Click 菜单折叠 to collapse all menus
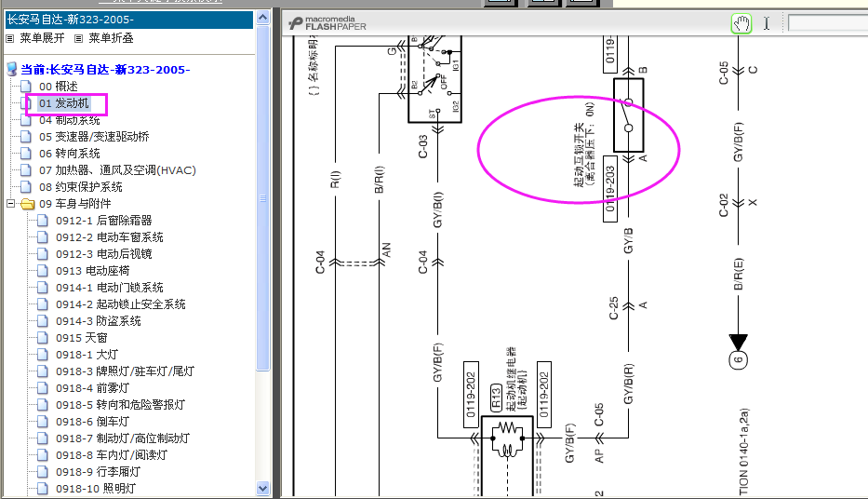Viewport: 868px width, 499px height. (111, 38)
